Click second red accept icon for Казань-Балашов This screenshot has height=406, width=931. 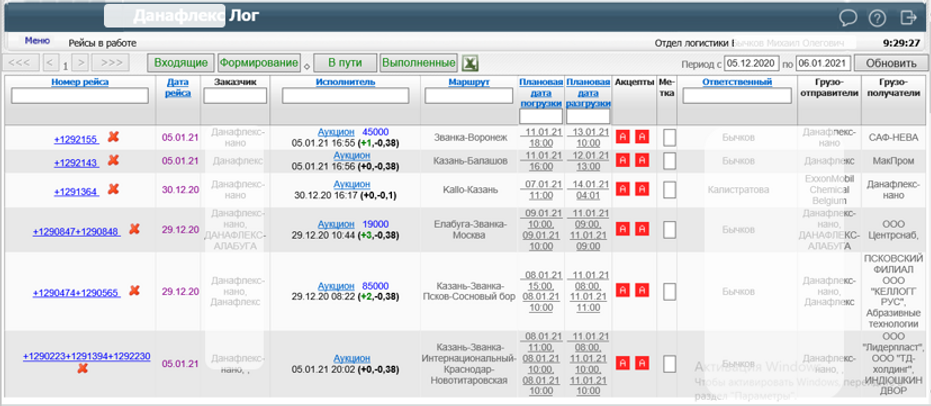[x=642, y=160]
